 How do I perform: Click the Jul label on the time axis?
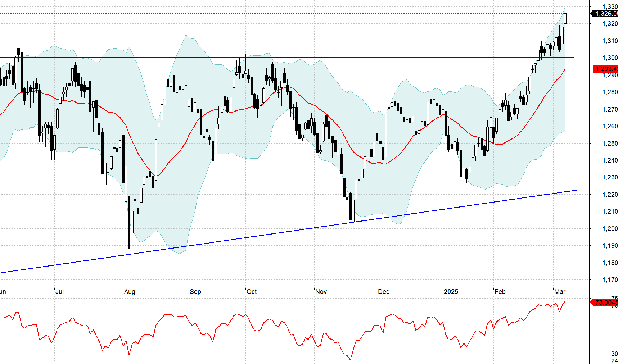click(x=60, y=292)
